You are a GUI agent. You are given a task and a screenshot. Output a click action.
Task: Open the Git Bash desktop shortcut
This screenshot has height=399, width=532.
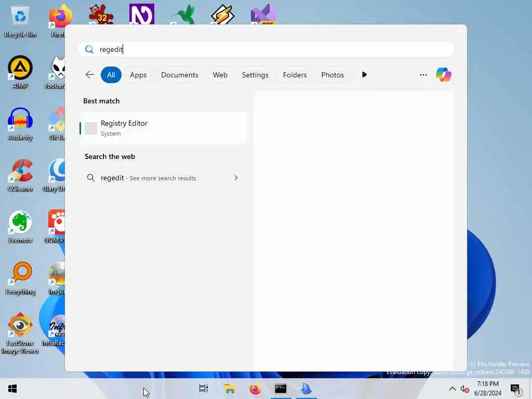coord(57,124)
